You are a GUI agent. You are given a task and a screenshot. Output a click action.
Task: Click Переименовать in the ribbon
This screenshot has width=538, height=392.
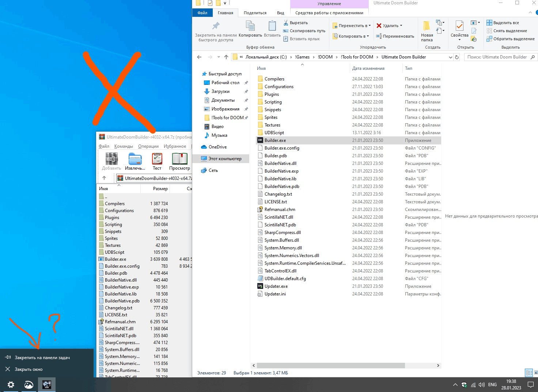(395, 36)
